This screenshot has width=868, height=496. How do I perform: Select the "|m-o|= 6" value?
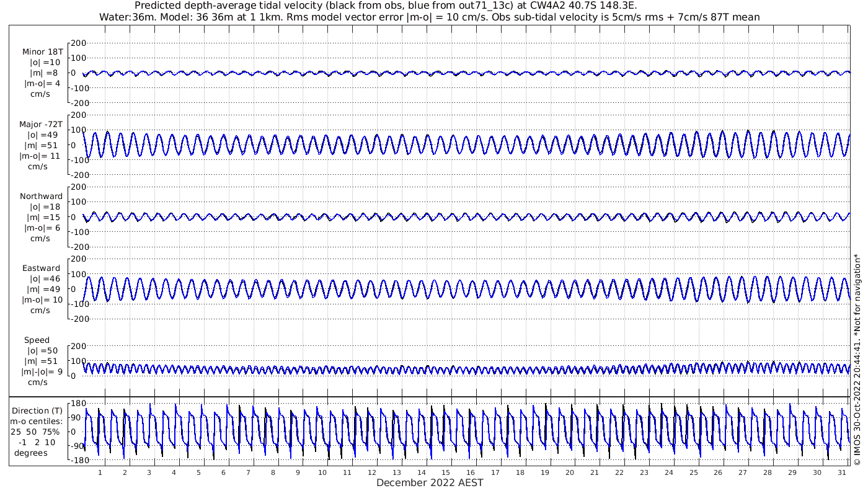click(x=42, y=228)
